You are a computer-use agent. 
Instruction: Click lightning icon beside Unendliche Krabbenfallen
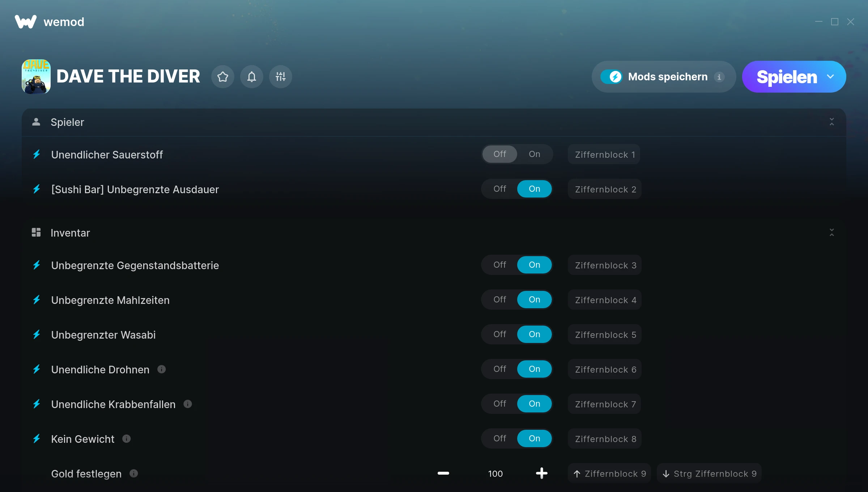point(37,404)
